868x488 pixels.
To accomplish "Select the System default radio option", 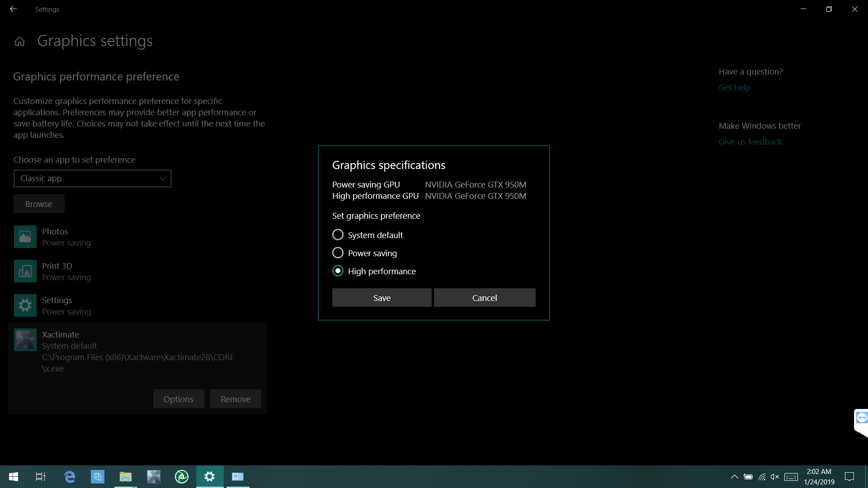I will point(338,235).
